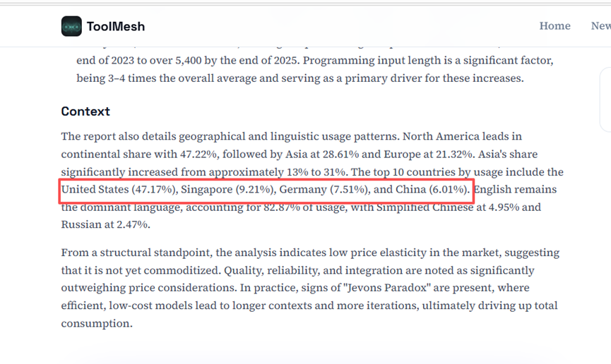Click on Germany (7.51%) in highlighted line

point(323,190)
